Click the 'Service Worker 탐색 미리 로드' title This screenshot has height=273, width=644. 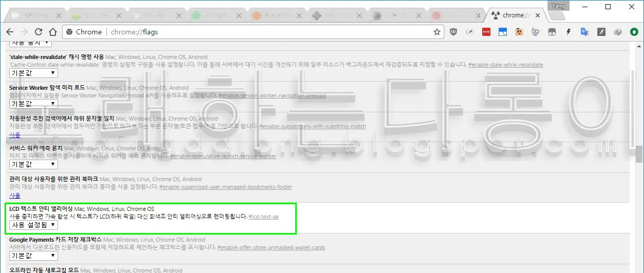click(x=47, y=88)
